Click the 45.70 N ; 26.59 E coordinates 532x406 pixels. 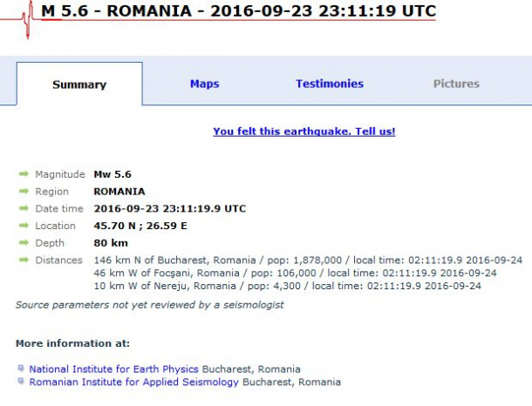tap(140, 226)
